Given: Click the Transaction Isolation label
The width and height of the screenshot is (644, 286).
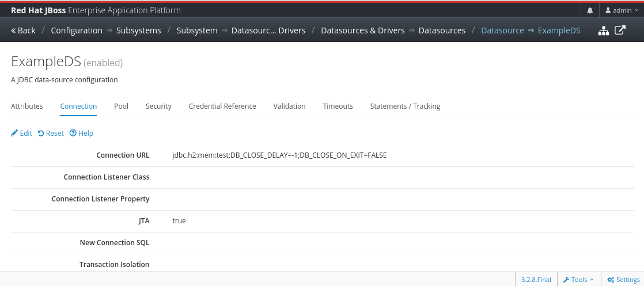Looking at the screenshot, I should 115,264.
